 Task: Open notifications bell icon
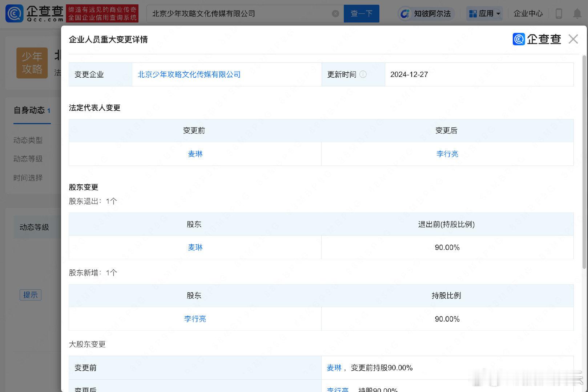577,14
